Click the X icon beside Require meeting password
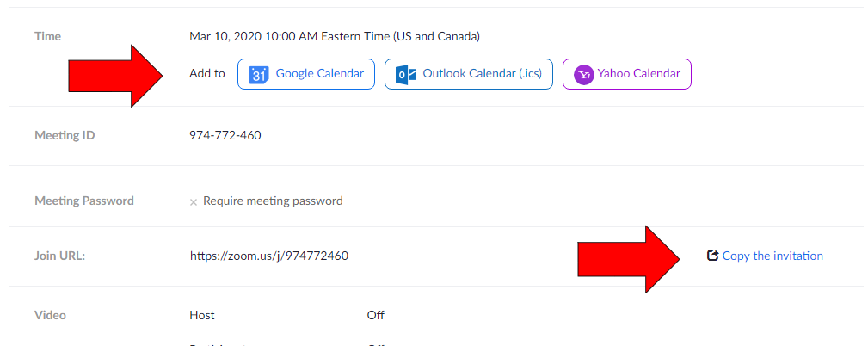 tap(194, 201)
